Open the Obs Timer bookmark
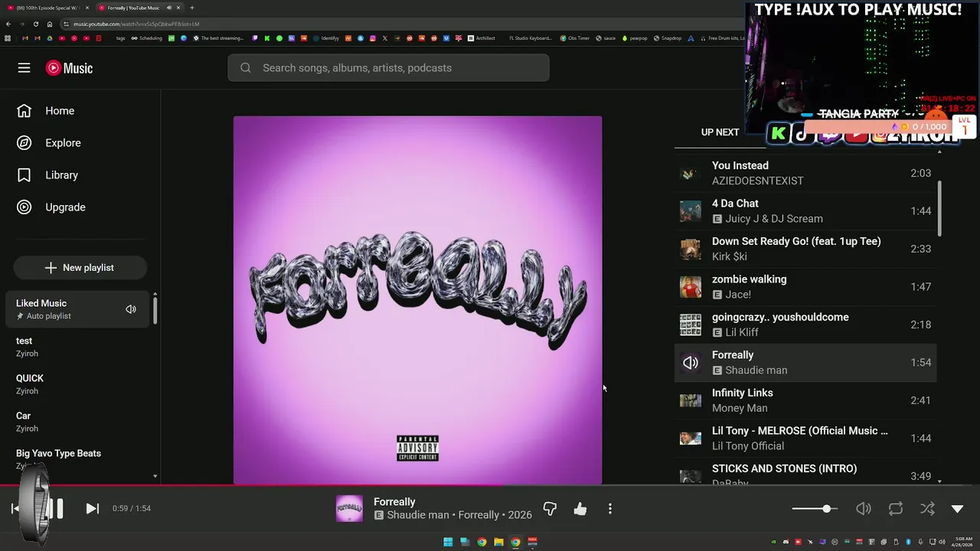 (574, 38)
